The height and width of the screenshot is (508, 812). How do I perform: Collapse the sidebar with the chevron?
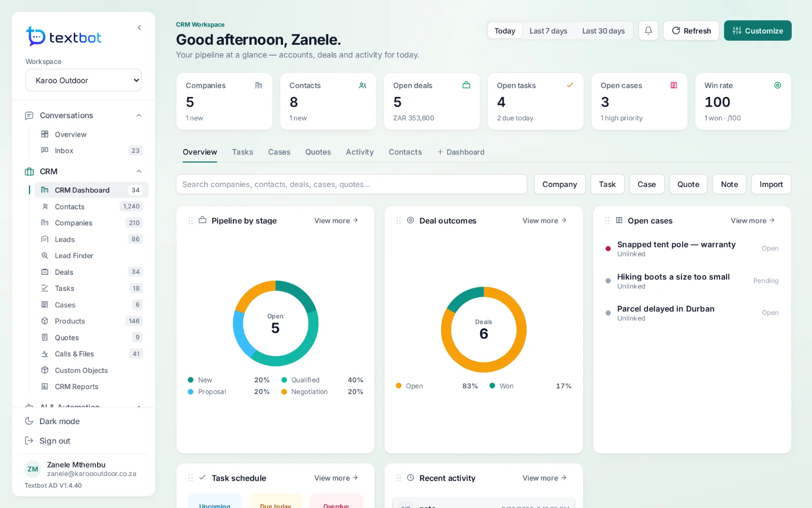coord(139,28)
